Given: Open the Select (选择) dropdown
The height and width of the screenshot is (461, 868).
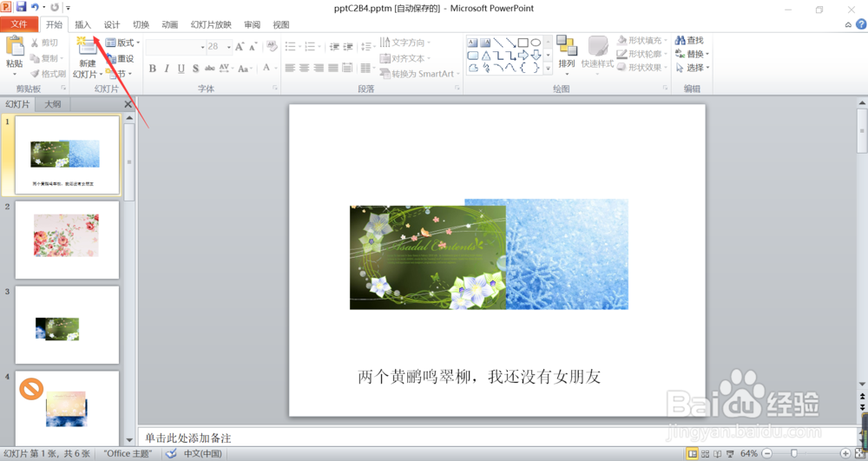Looking at the screenshot, I should click(692, 68).
